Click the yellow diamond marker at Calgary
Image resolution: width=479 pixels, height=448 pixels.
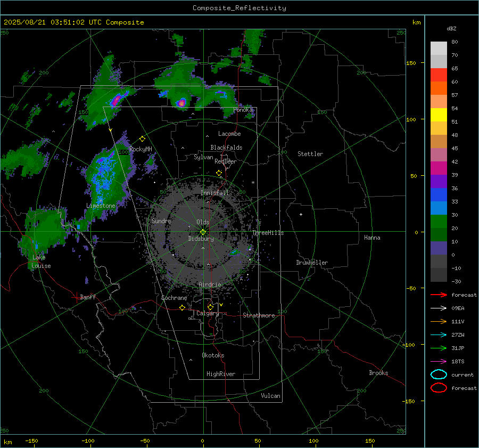tap(210, 307)
